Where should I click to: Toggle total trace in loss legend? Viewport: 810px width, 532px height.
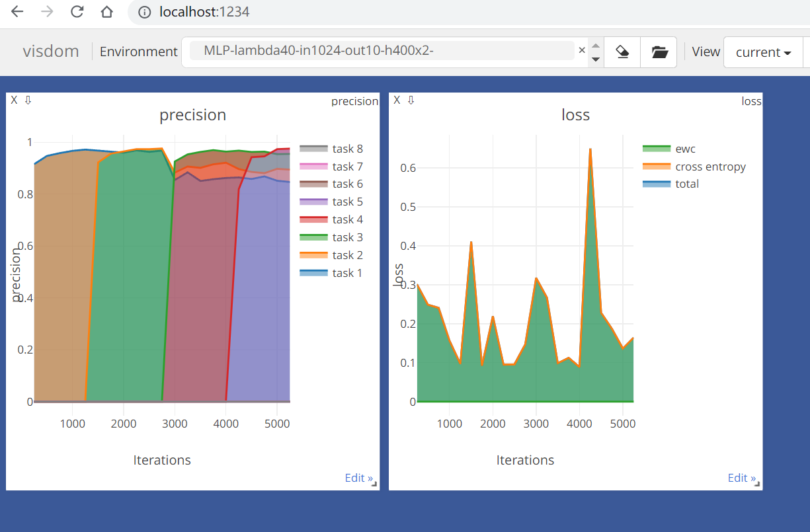point(671,184)
